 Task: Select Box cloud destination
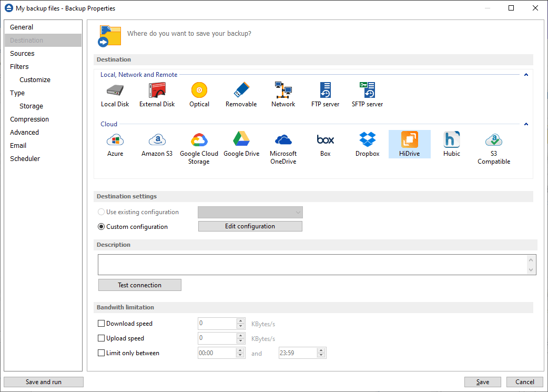pyautogui.click(x=326, y=145)
